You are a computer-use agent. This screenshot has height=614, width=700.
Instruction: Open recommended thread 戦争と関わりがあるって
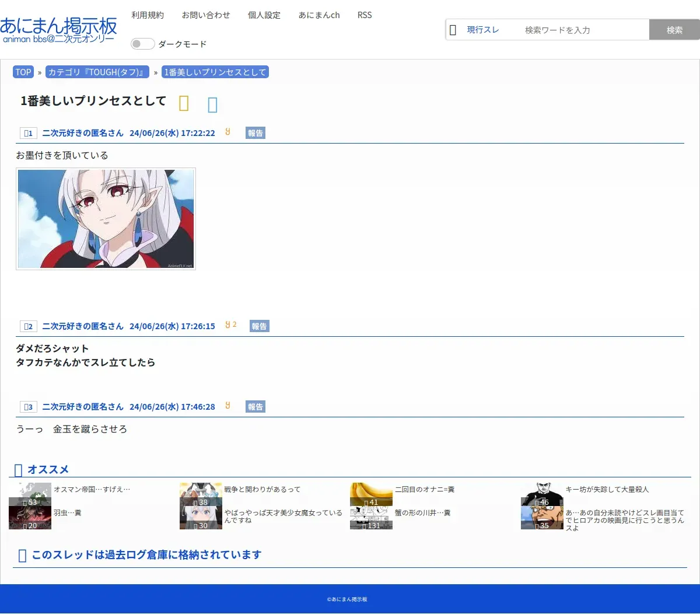pyautogui.click(x=262, y=490)
